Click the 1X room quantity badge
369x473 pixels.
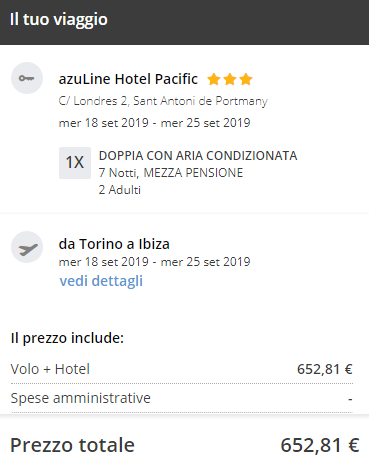pos(75,163)
